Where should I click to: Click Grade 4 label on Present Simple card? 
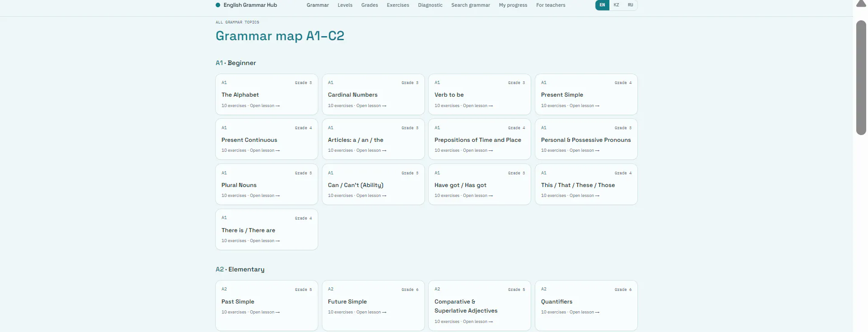click(x=623, y=83)
